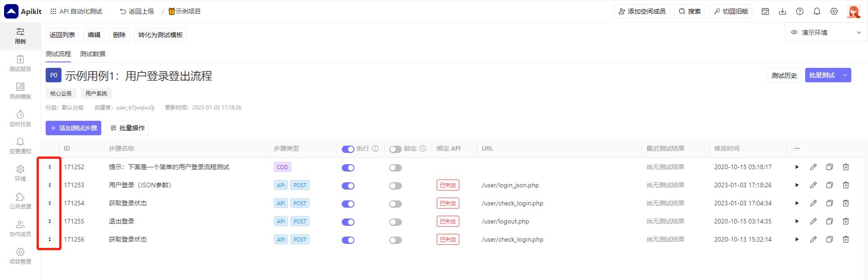The image size is (868, 280).
Task: Click sort handle for step 171252
Action: (50, 167)
